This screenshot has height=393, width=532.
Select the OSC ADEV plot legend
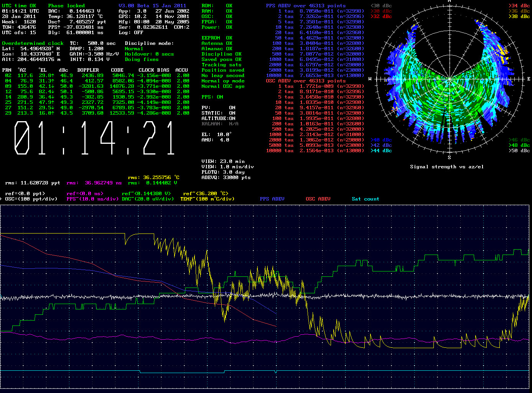(x=318, y=199)
